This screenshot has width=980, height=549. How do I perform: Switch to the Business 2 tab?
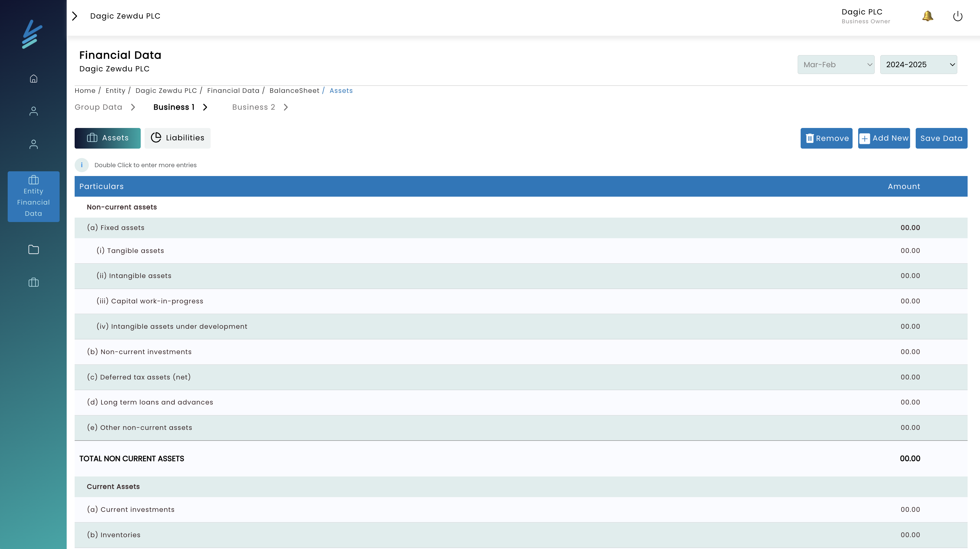pyautogui.click(x=254, y=107)
